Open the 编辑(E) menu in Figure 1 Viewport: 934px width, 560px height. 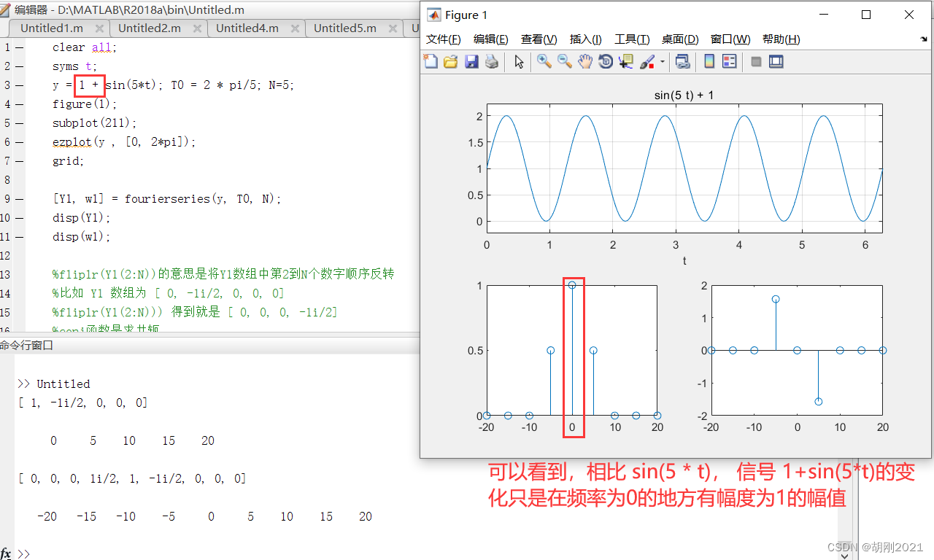(x=491, y=39)
